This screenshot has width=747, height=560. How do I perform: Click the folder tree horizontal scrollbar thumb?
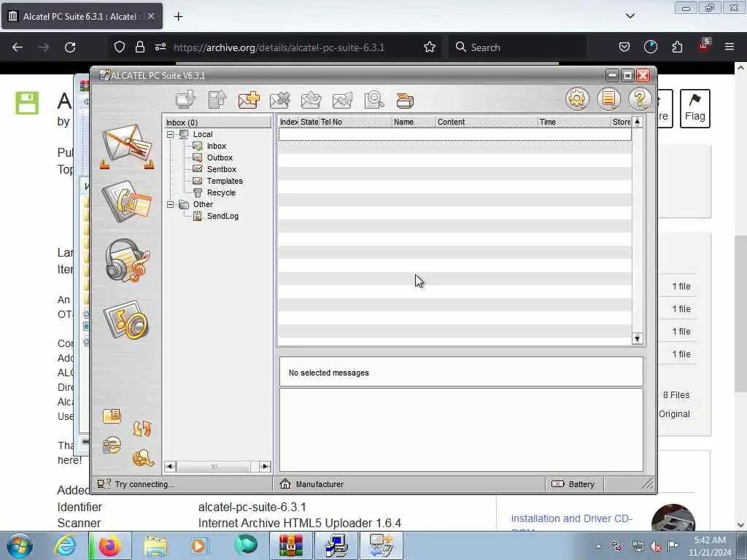point(214,466)
